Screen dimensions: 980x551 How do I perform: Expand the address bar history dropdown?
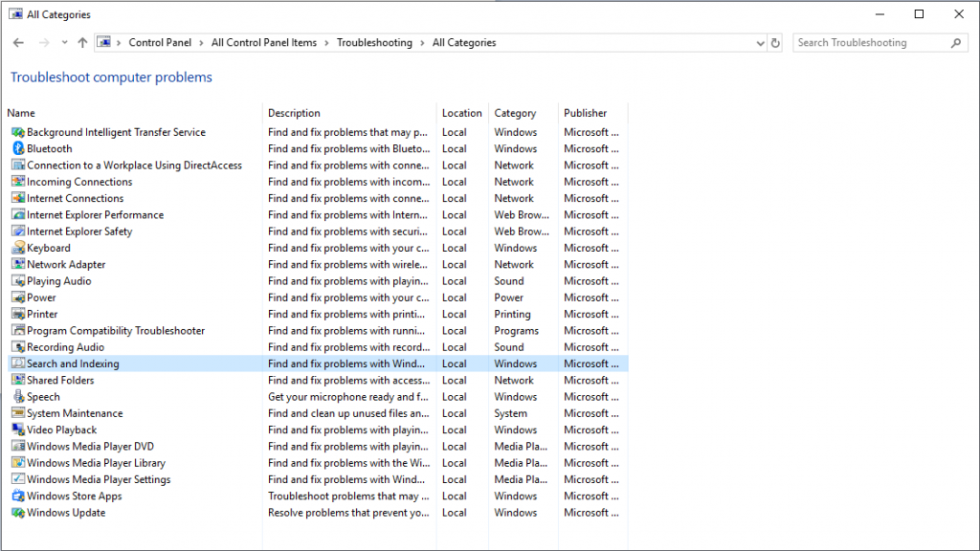pos(760,43)
